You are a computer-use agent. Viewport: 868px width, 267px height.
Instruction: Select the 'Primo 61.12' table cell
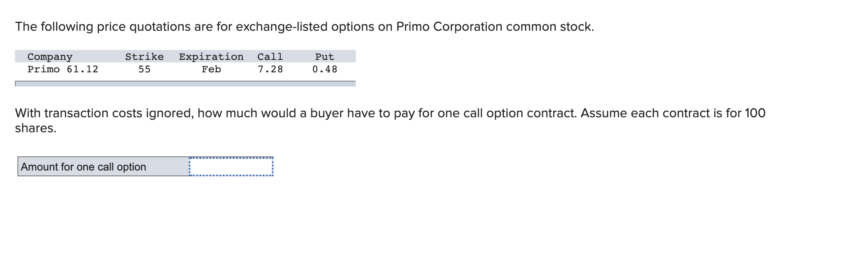(63, 69)
